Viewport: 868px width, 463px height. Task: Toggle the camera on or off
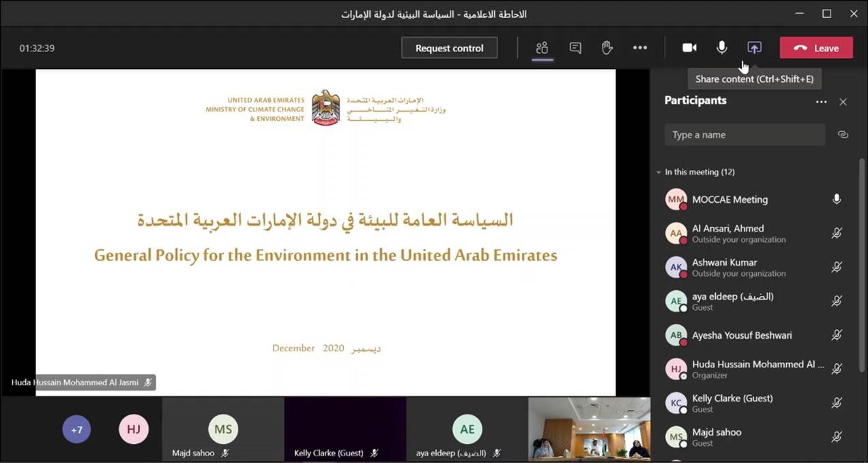point(689,48)
